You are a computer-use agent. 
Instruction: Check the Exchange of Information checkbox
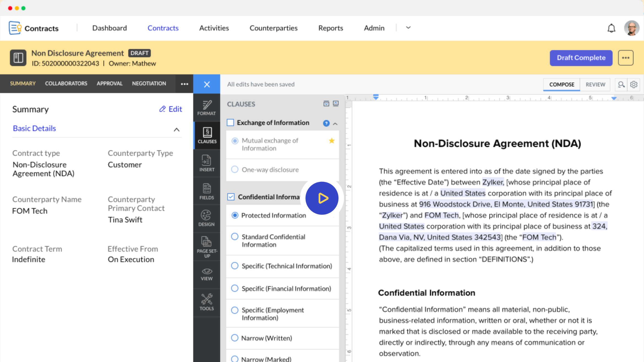230,123
